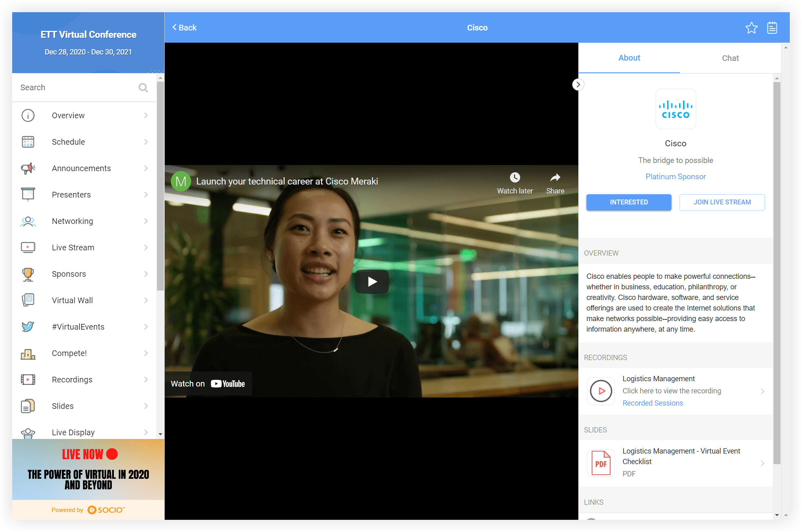Open the notes clipboard icon
Screen dimensions: 802x532
(772, 28)
